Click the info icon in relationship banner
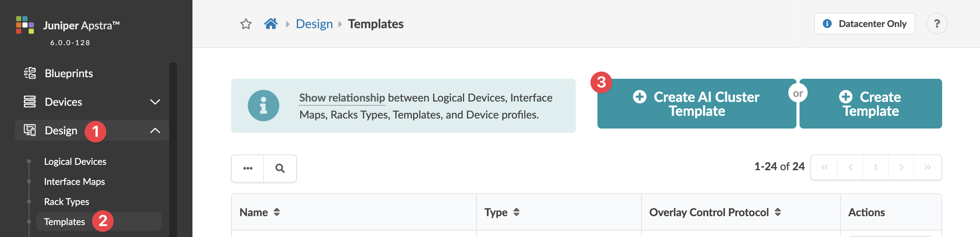The width and height of the screenshot is (980, 237). 263,105
